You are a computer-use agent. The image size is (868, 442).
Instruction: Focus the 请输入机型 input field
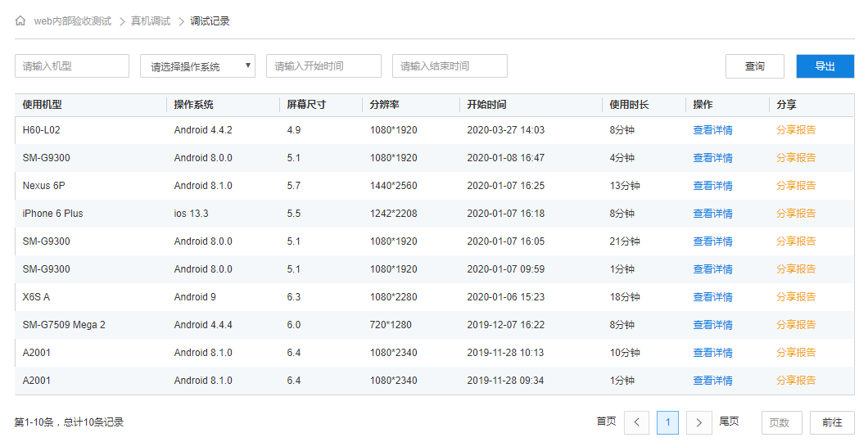[72, 65]
